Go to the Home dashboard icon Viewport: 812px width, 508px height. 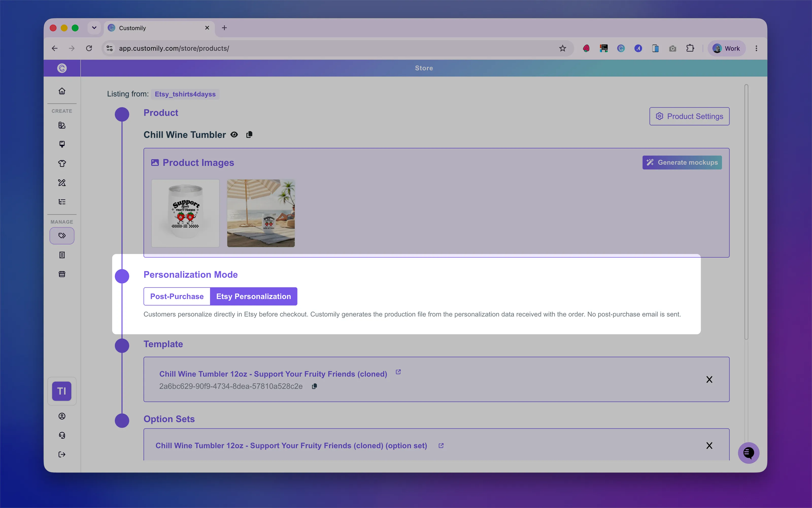(62, 91)
